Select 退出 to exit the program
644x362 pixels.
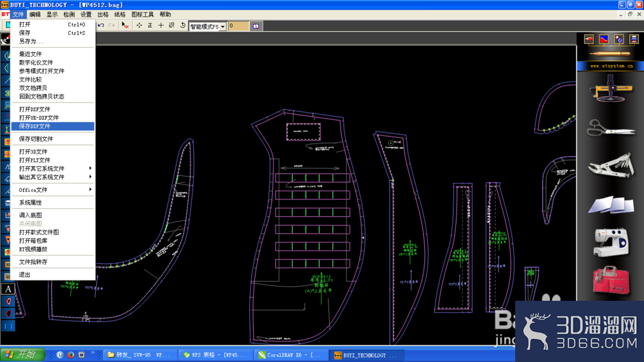[53, 274]
